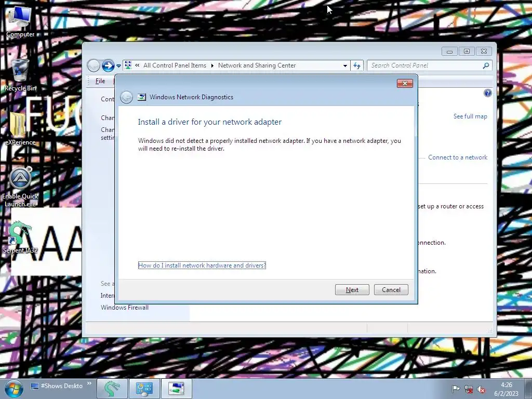The width and height of the screenshot is (532, 399).
Task: Click the Control Panel help icon
Action: click(x=487, y=93)
